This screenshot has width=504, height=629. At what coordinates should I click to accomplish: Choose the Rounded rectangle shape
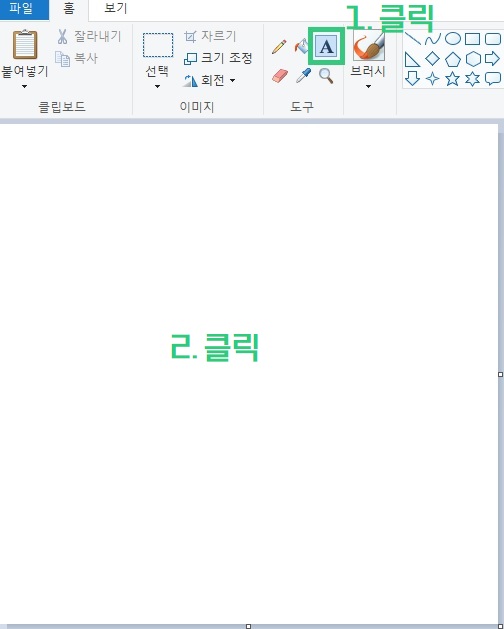tap(493, 39)
